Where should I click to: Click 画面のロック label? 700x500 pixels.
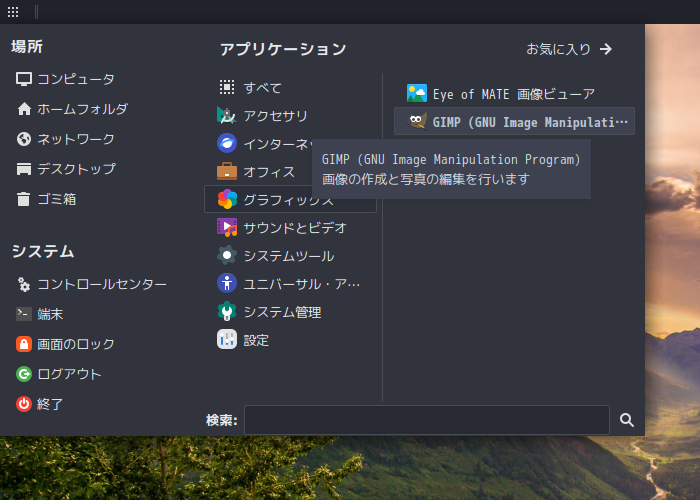click(x=76, y=344)
